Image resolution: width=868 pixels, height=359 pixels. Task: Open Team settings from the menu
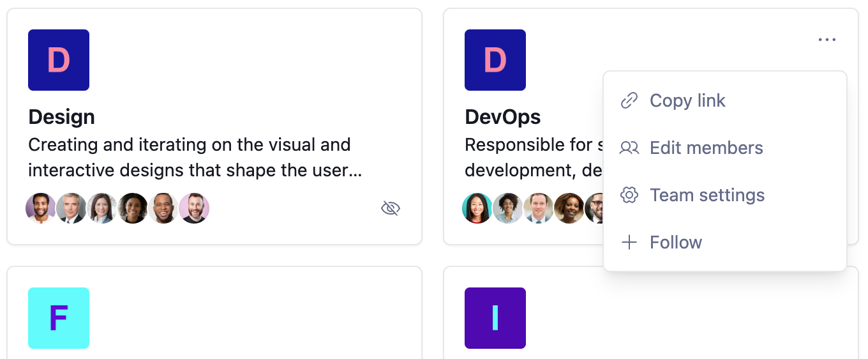tap(725, 195)
